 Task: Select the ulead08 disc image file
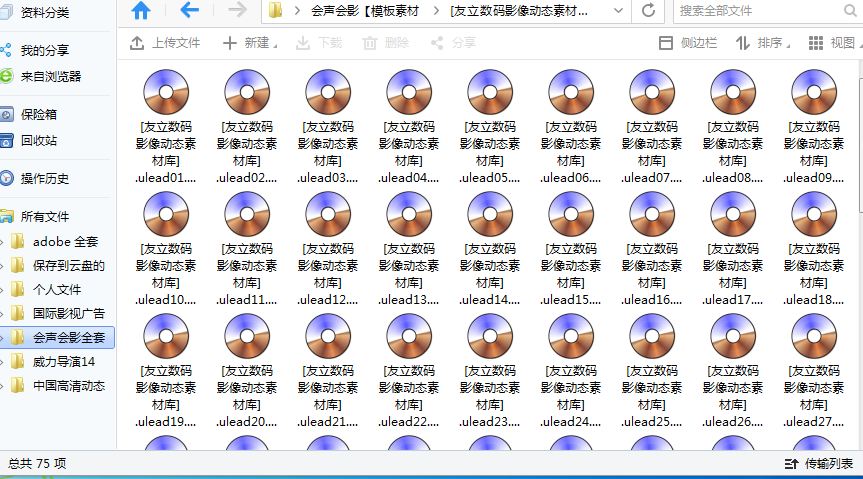pos(733,126)
